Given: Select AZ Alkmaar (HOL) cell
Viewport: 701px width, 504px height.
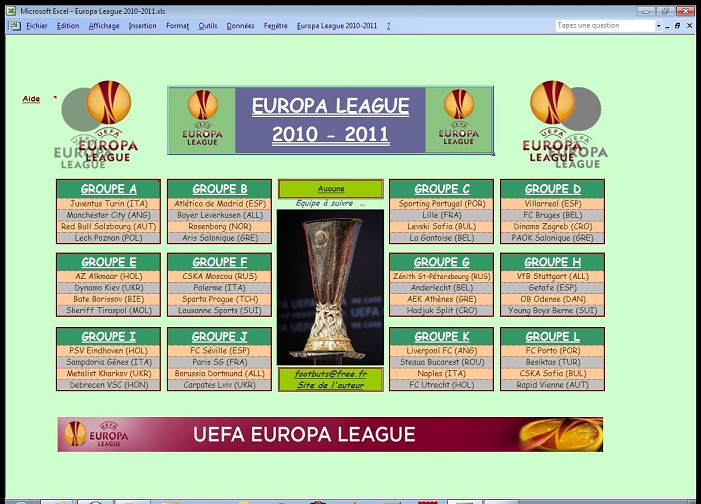Looking at the screenshot, I should tap(109, 276).
